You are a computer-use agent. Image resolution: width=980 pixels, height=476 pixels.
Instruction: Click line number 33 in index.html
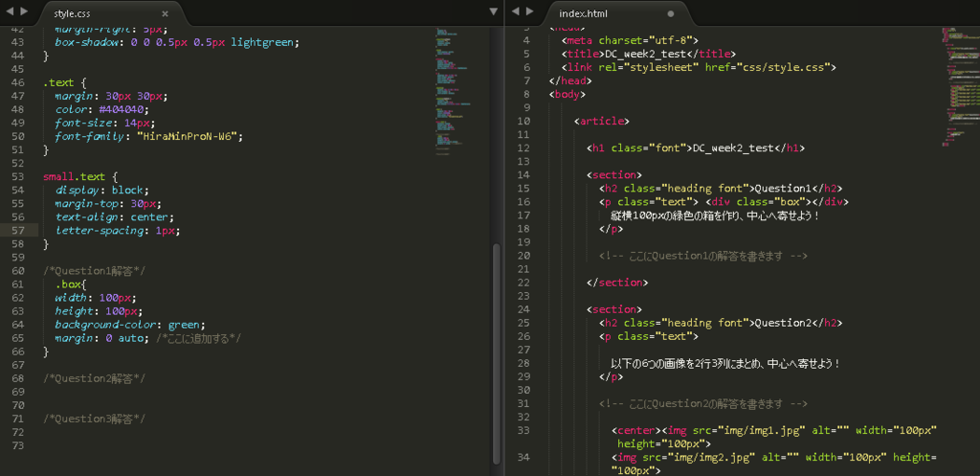523,430
